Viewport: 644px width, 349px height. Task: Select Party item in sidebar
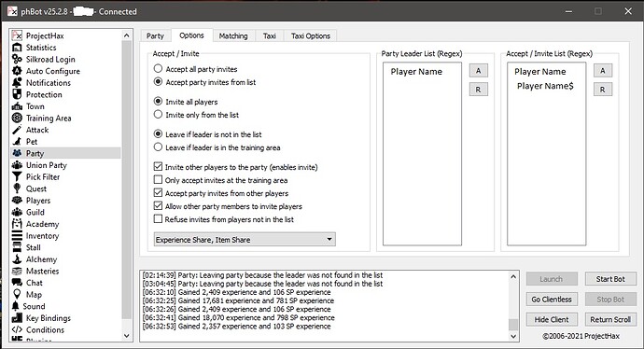coord(66,153)
